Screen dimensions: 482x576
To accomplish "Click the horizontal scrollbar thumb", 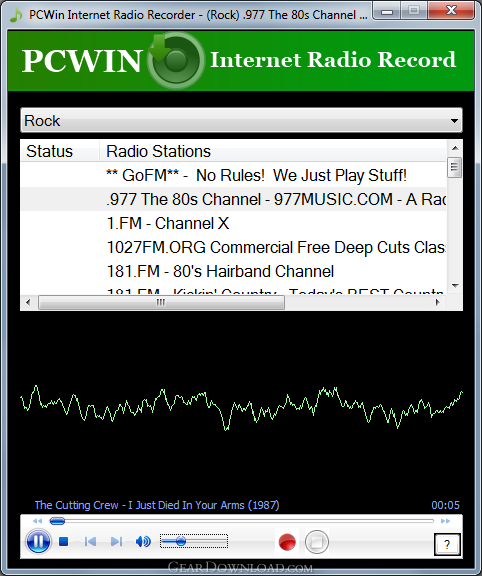I will (161, 302).
